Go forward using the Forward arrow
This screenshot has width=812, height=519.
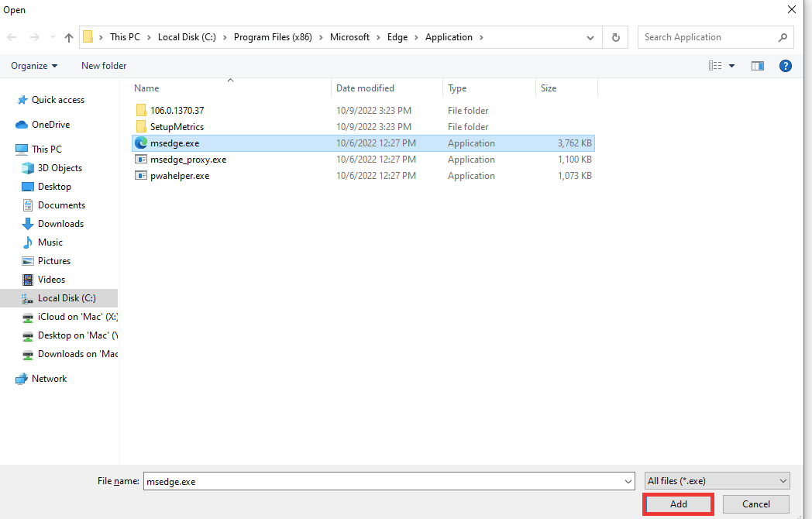pos(35,37)
